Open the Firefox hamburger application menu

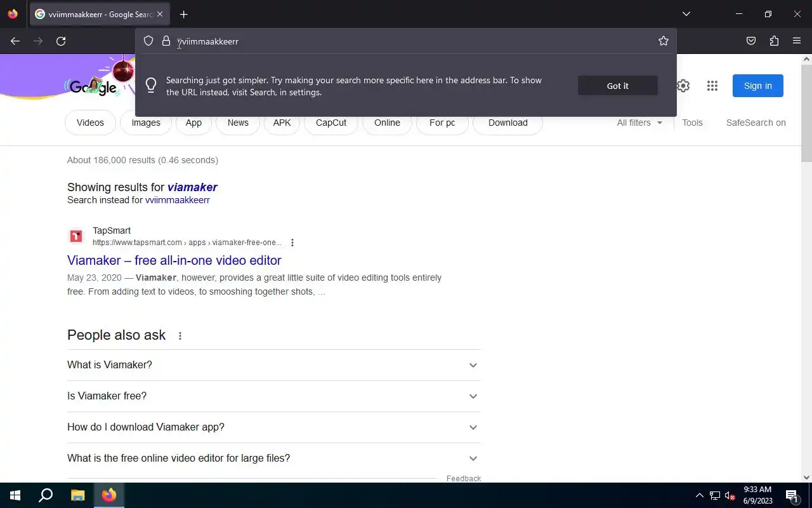797,41
